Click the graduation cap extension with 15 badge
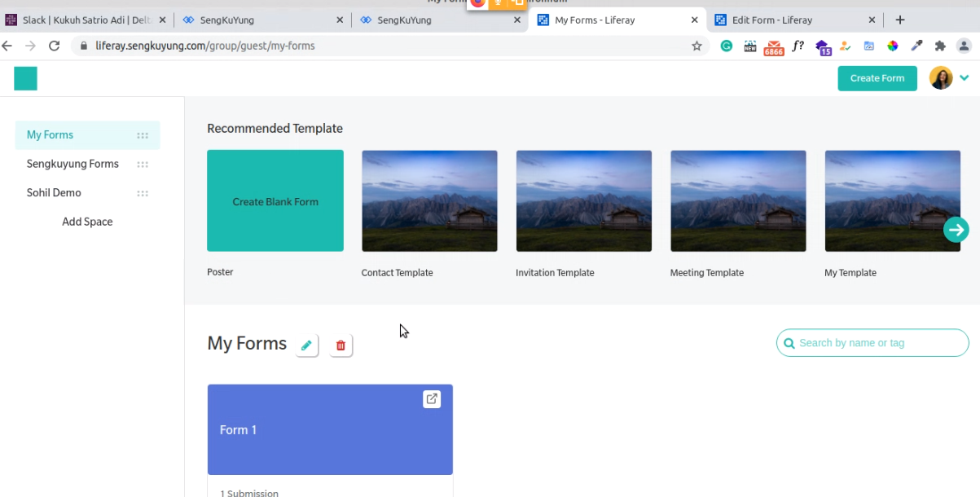This screenshot has height=497, width=980. coord(822,47)
